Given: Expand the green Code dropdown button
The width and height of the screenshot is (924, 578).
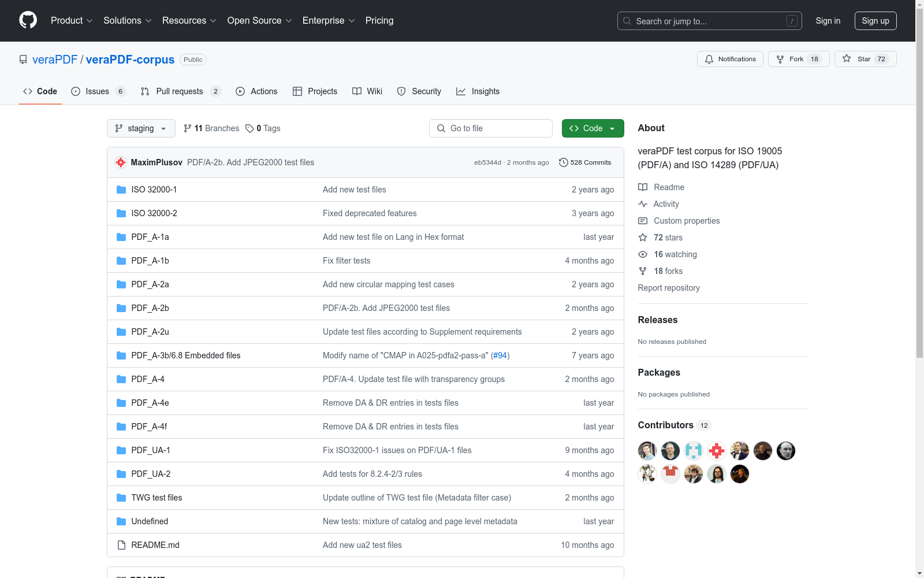Looking at the screenshot, I should 593,128.
